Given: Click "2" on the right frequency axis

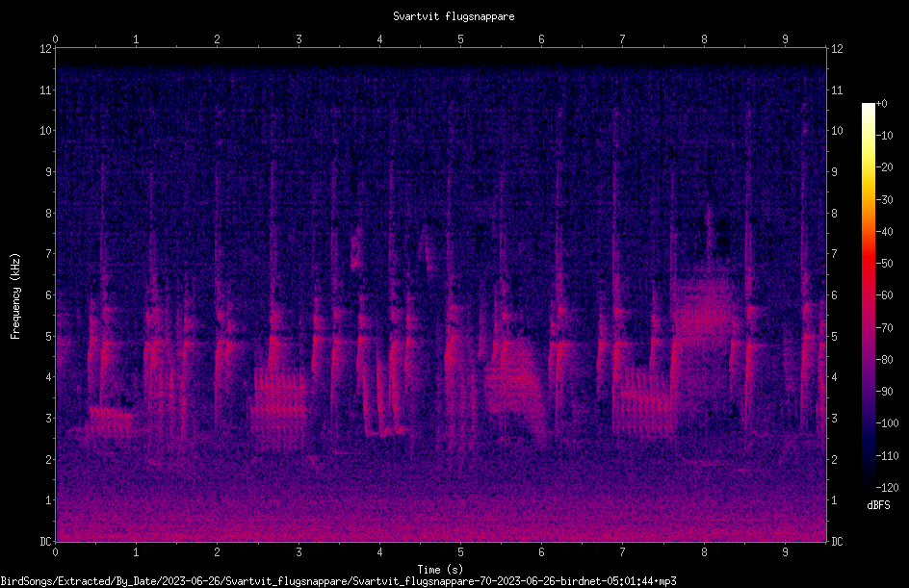Looking at the screenshot, I should [x=834, y=459].
